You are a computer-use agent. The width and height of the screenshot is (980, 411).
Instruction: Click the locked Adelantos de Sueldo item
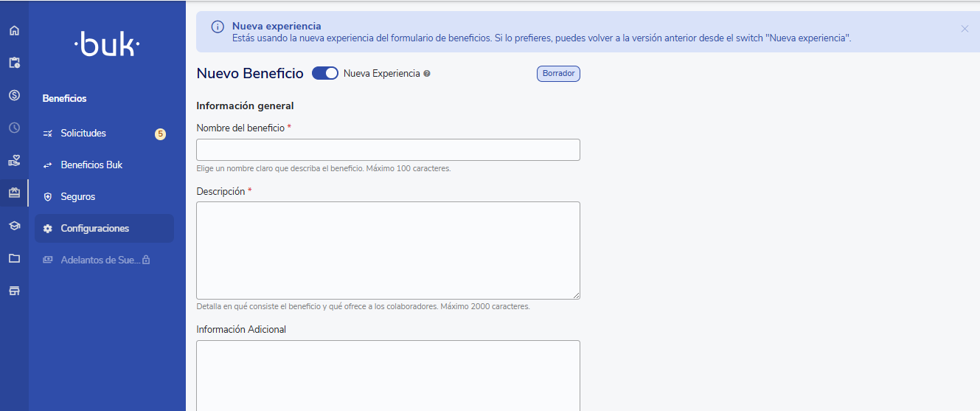pyautogui.click(x=100, y=260)
